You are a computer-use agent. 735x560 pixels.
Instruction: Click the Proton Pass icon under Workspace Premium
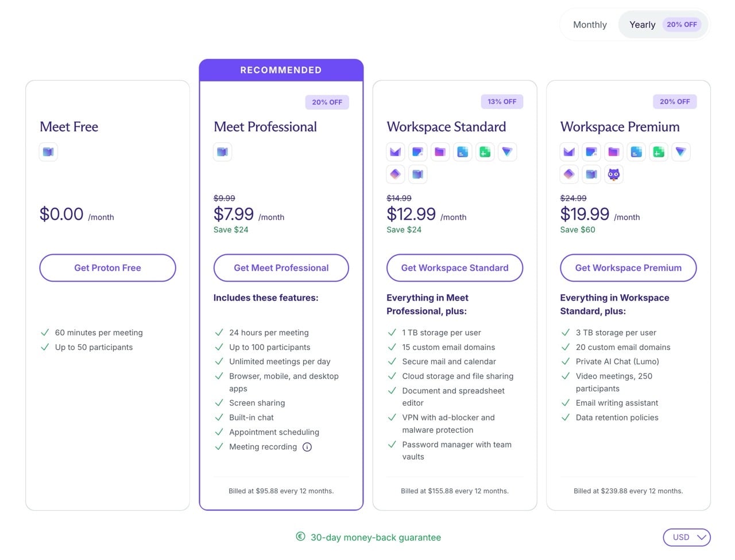(569, 174)
